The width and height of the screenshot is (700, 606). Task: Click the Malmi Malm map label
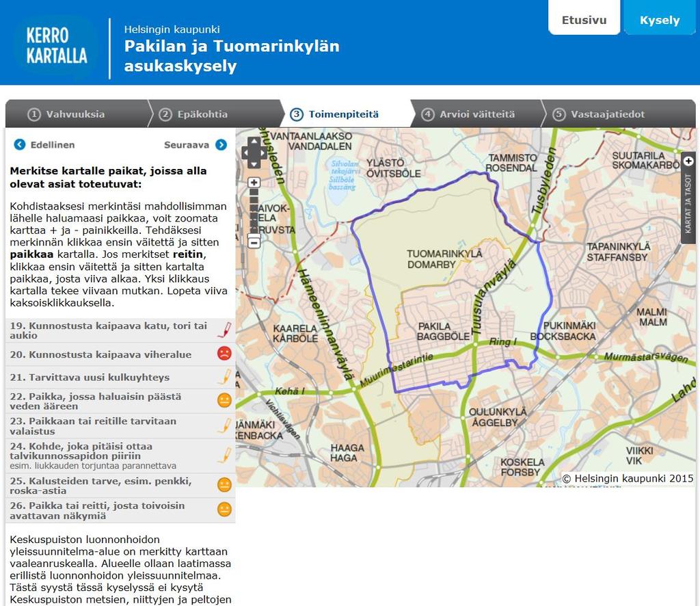652,317
